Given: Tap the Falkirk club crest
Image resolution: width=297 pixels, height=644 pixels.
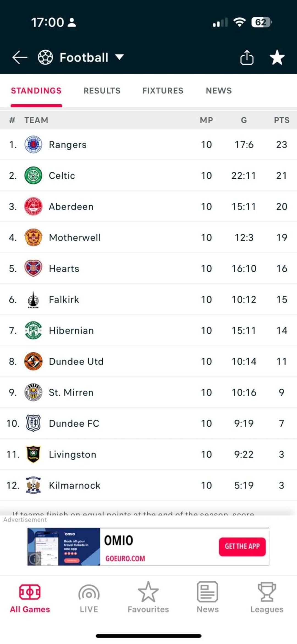Looking at the screenshot, I should 33,299.
